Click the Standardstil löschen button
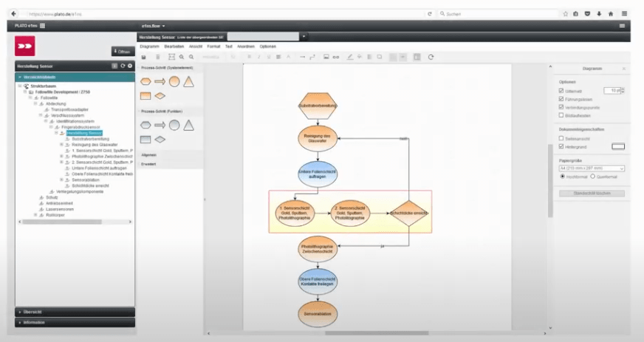This screenshot has height=342, width=644. point(592,194)
